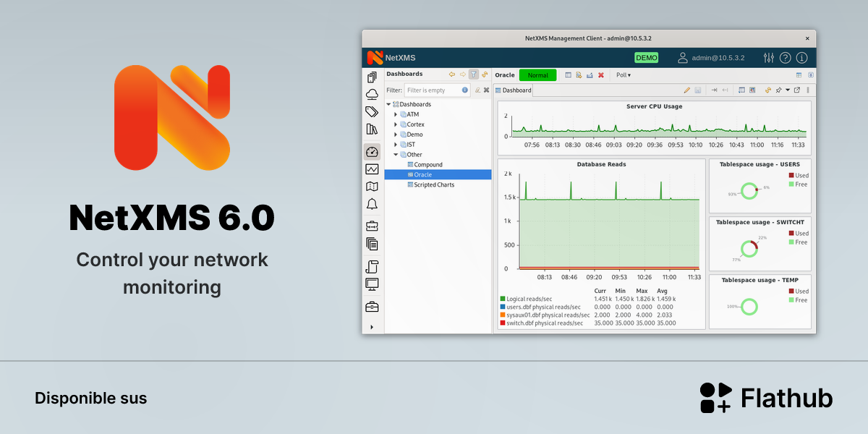Open the library books perspective icon in sidebar
The image size is (868, 434).
pyautogui.click(x=372, y=129)
